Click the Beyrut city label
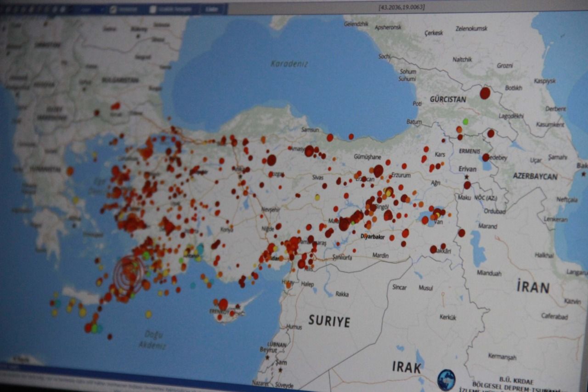Image resolution: width=588 pixels, height=392 pixels. (x=268, y=349)
